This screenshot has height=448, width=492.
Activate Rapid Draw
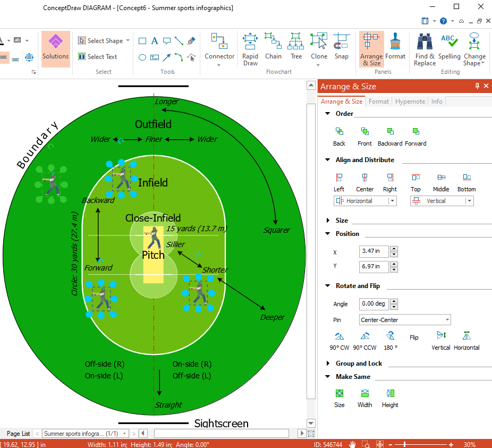tap(250, 49)
